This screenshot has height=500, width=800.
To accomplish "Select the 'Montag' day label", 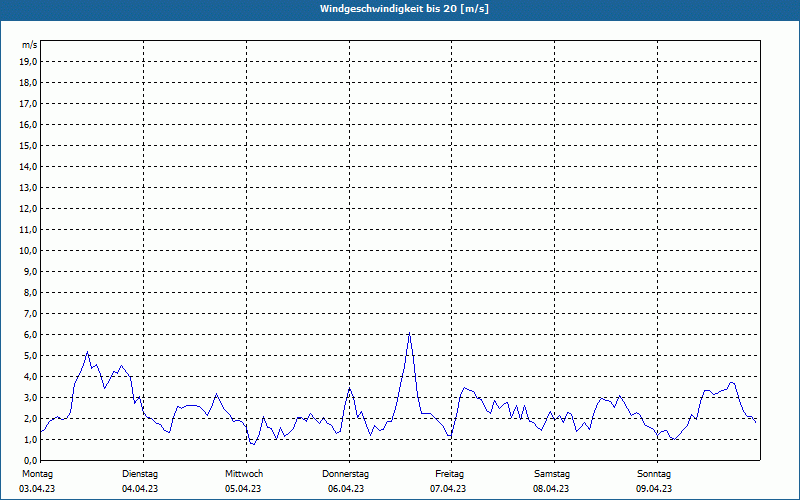I will point(37,474).
